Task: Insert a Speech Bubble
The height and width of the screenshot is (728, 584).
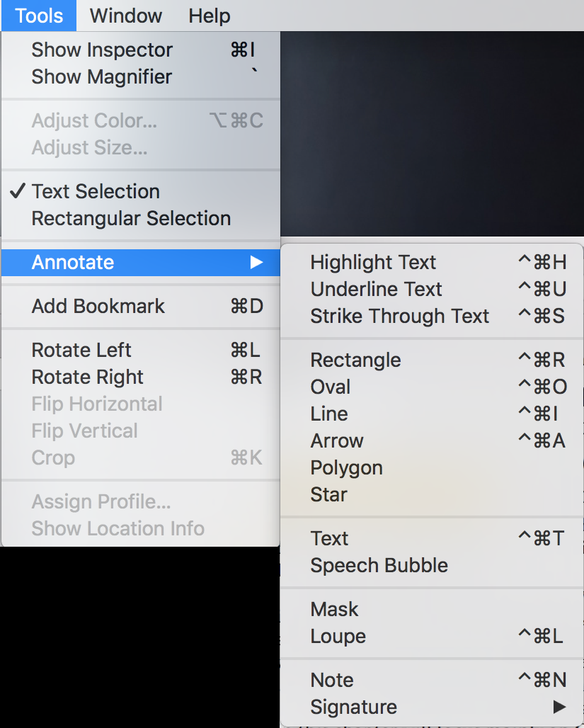Action: point(379,565)
